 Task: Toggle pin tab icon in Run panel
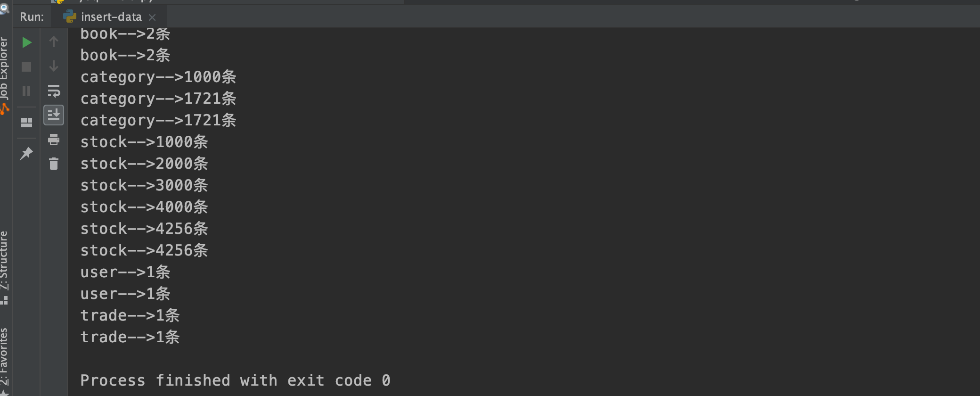click(26, 153)
